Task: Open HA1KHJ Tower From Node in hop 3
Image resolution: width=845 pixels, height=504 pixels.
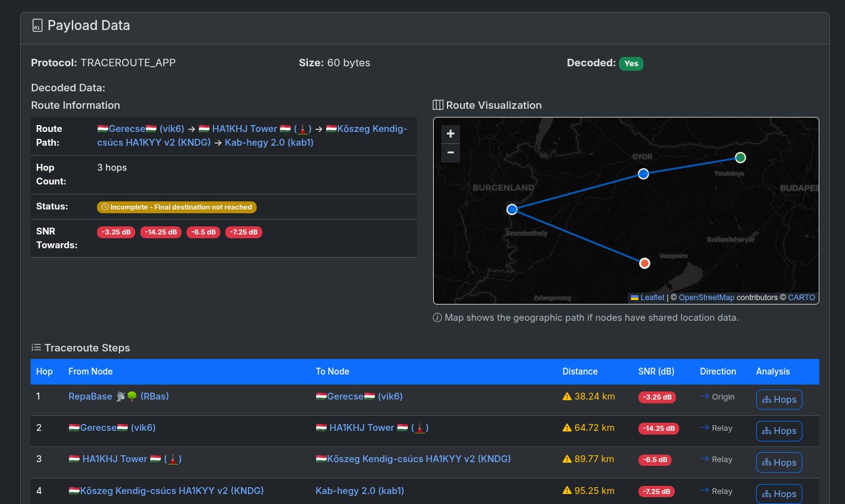Action: [125, 459]
